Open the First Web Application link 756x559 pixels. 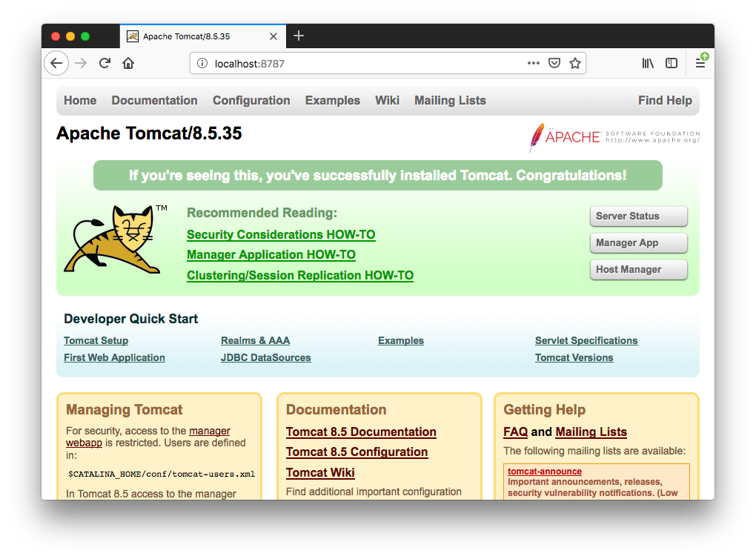click(x=114, y=357)
